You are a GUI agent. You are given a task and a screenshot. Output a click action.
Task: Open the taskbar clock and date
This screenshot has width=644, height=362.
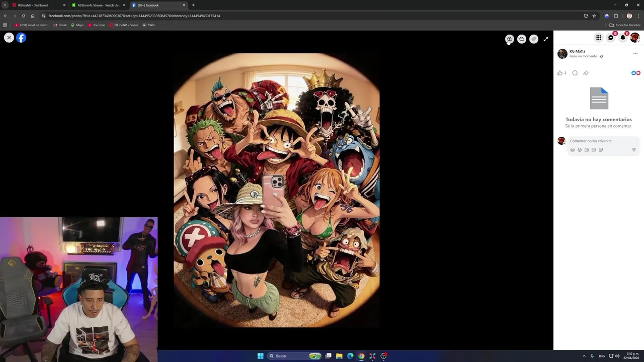coord(631,356)
